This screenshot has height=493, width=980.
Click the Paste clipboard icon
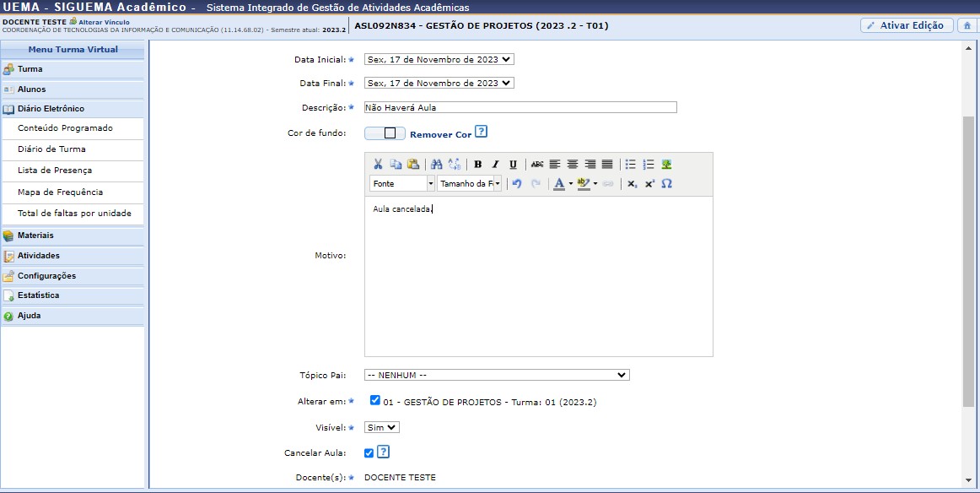coord(412,165)
